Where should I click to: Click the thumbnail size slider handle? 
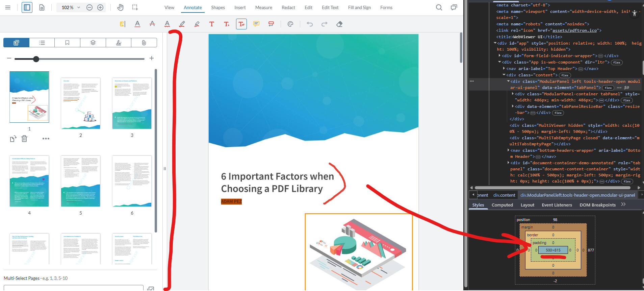[x=36, y=59]
